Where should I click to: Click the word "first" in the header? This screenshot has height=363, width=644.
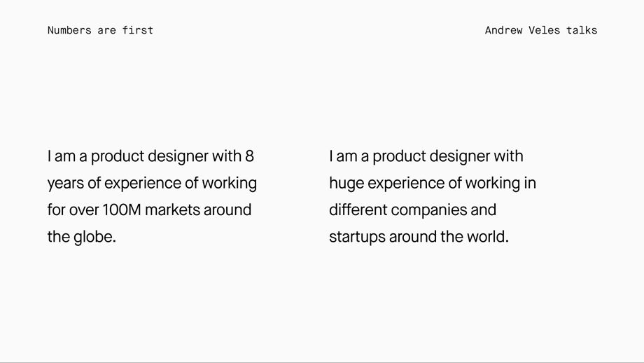(x=138, y=30)
